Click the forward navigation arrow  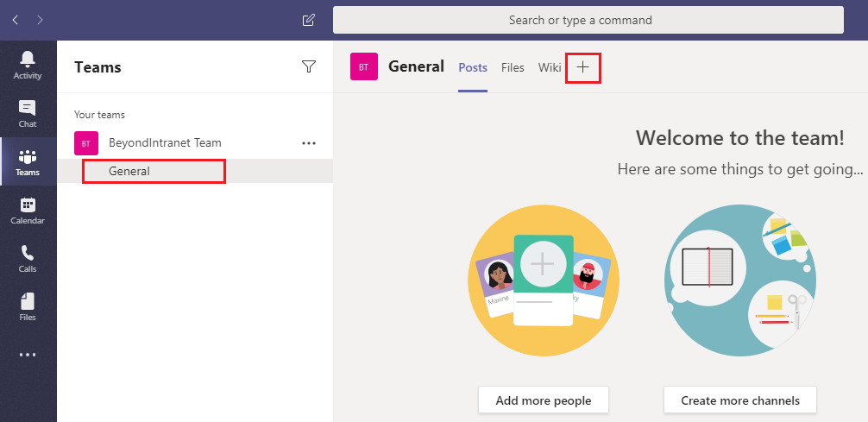click(x=41, y=19)
